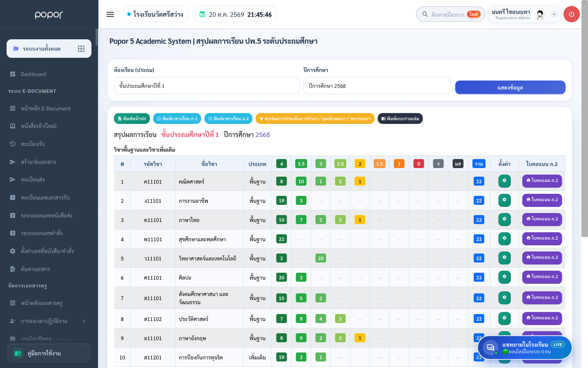Click the chat bubble icon in live chat widget

[x=490, y=348]
